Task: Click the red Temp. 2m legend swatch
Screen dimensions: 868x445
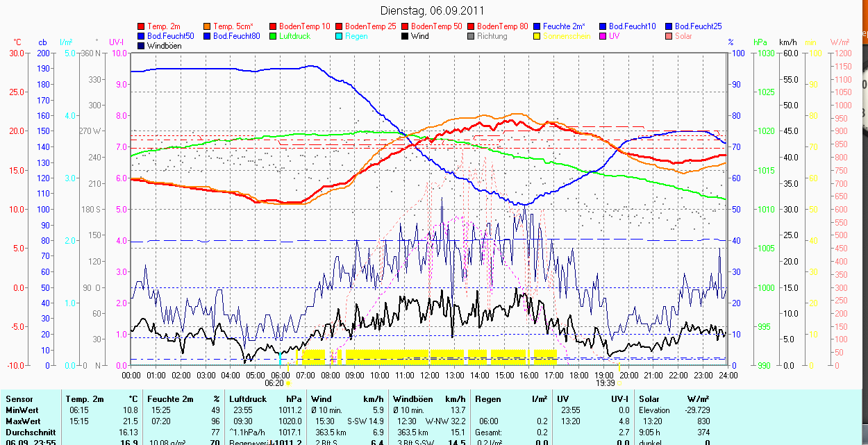Action: point(142,26)
